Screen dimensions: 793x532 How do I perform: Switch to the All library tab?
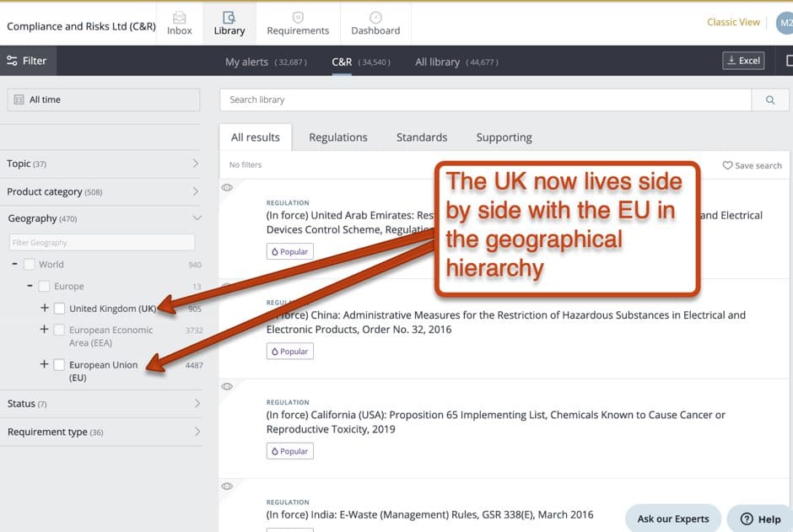(x=437, y=62)
